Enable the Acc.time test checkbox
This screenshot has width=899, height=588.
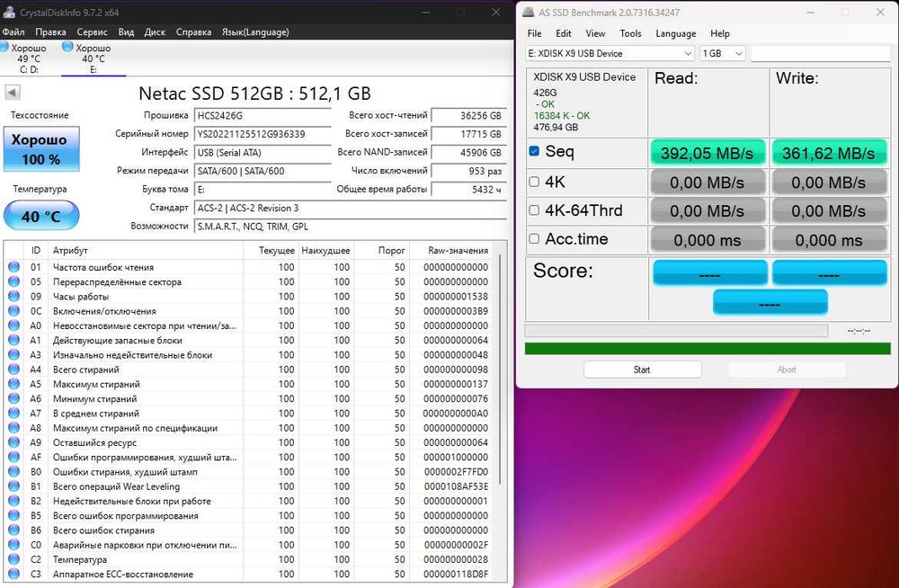point(534,238)
